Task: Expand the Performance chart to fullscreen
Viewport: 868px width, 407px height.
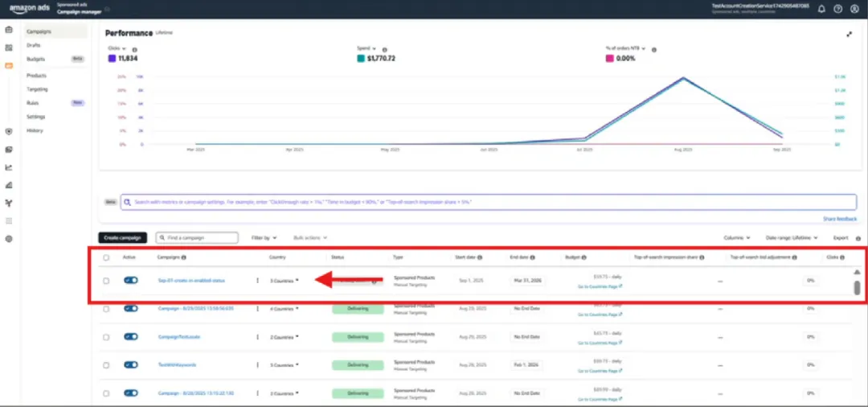Action: (850, 34)
